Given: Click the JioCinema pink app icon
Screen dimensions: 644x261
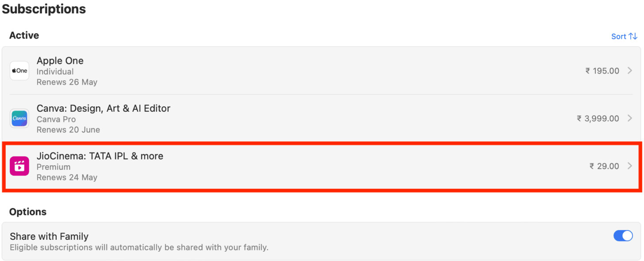Looking at the screenshot, I should (x=19, y=166).
